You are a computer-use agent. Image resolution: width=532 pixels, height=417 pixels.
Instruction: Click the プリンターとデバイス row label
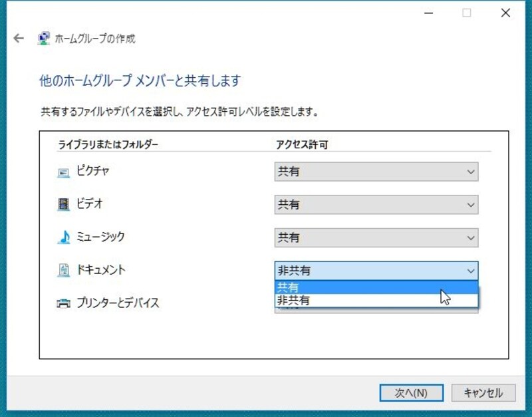118,303
